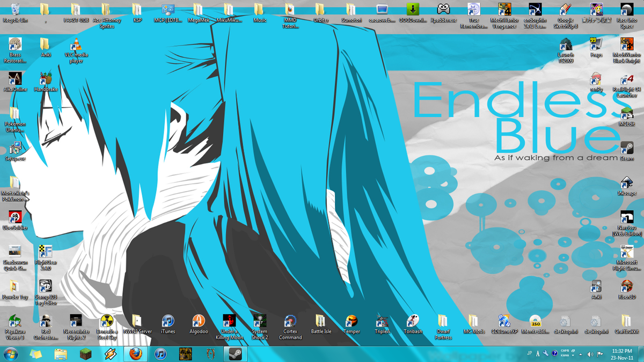
Task: Launch MechWarrior Vengeance shortcut
Action: coord(504,15)
